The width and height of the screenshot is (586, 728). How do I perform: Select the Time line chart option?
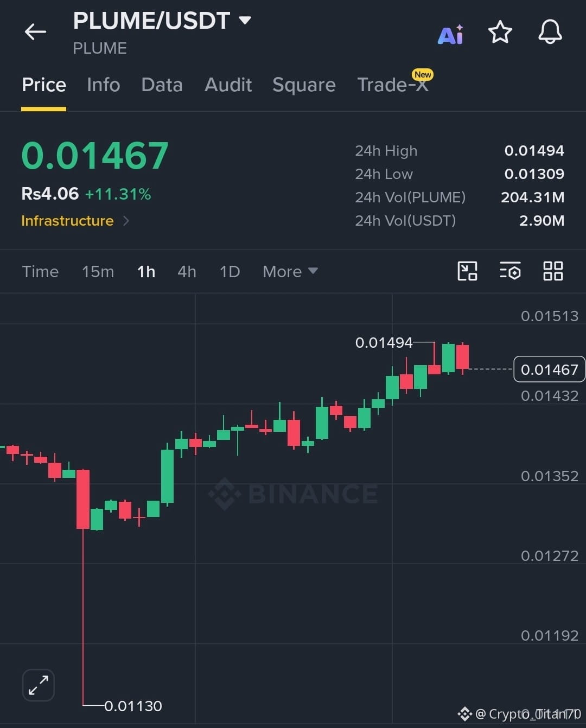tap(40, 271)
